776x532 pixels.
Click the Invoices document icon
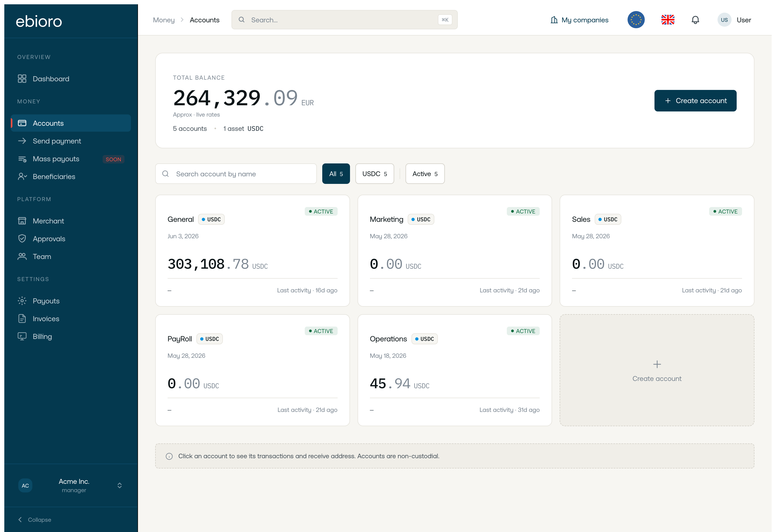coord(22,318)
